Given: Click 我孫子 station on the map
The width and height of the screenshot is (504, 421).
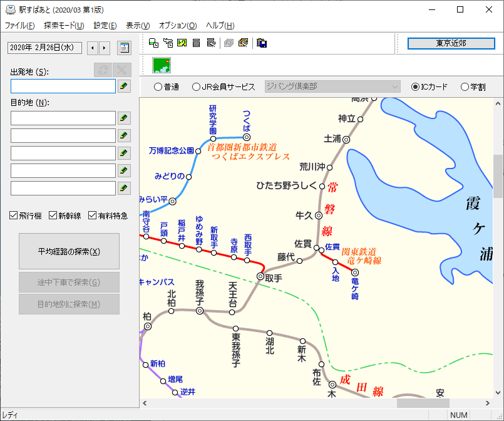Looking at the screenshot, I should coord(200,311).
